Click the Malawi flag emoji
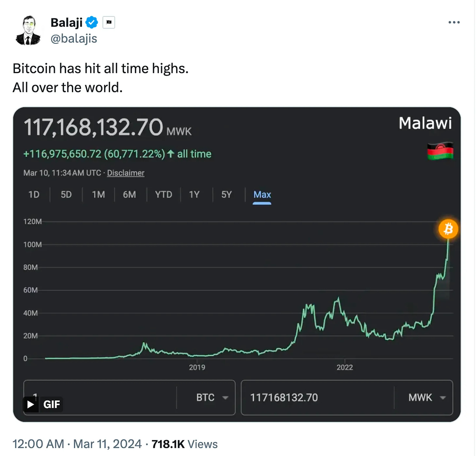 click(x=440, y=151)
